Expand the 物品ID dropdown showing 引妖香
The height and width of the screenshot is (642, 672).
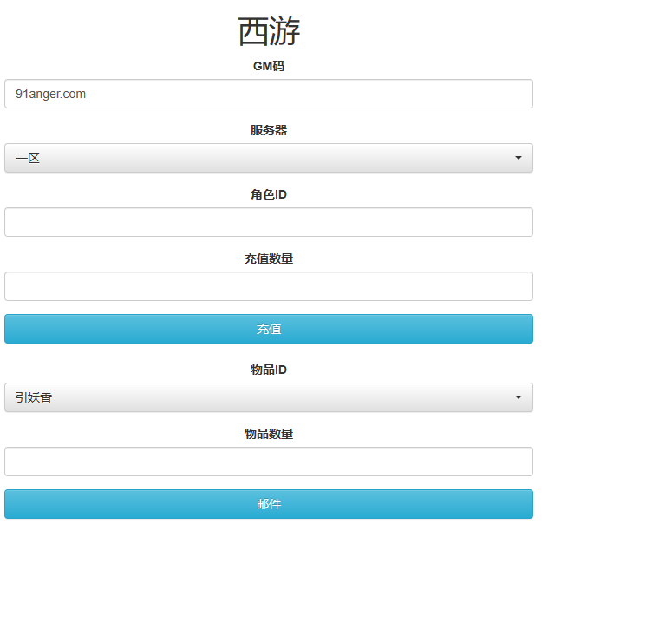(x=269, y=397)
